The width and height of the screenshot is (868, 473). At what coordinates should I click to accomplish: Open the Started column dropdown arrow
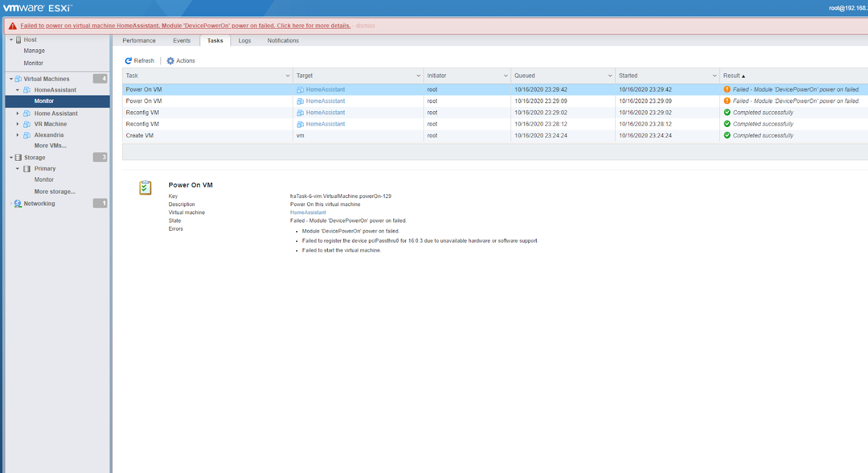click(x=714, y=76)
